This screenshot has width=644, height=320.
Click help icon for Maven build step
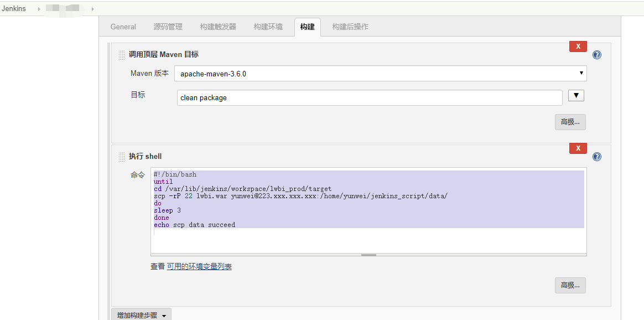tap(597, 55)
